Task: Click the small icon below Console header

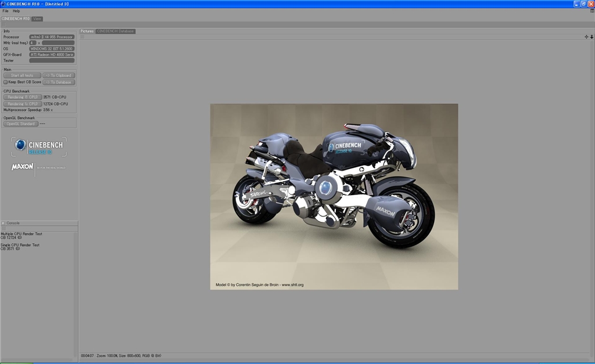Action: [2, 228]
